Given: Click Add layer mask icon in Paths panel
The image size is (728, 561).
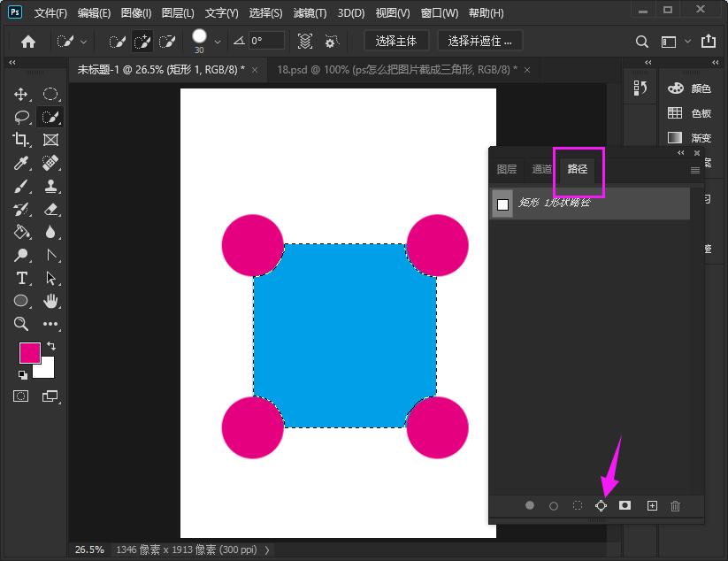Looking at the screenshot, I should click(625, 505).
